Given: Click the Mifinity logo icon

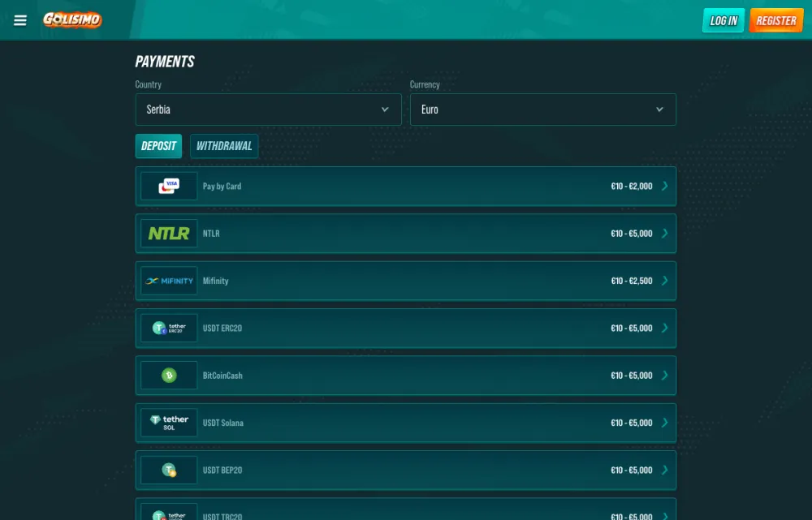Looking at the screenshot, I should (x=169, y=281).
